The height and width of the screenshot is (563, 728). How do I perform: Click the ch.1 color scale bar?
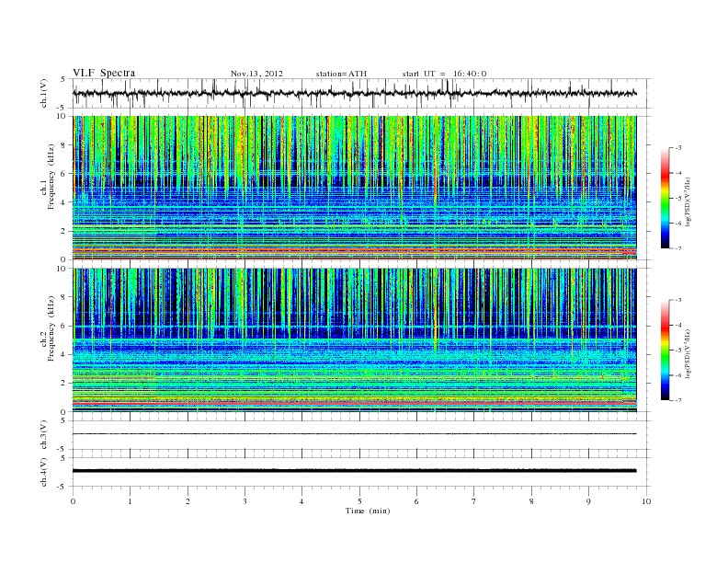pyautogui.click(x=665, y=199)
